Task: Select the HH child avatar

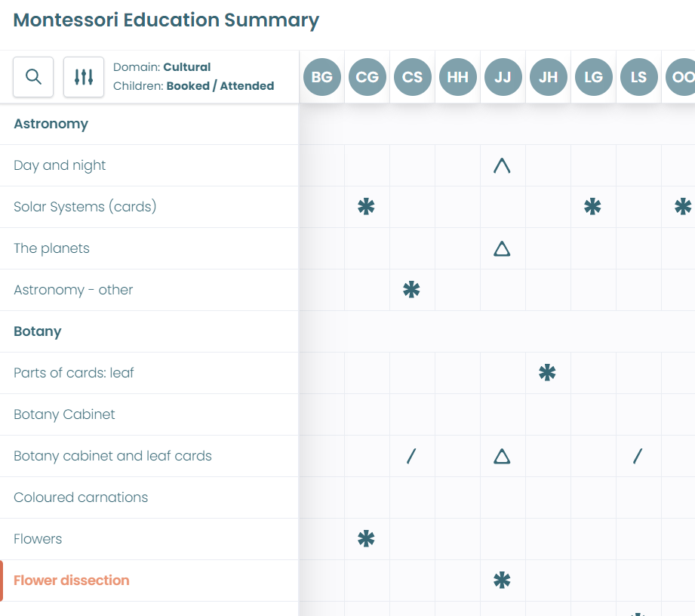Action: pos(458,77)
